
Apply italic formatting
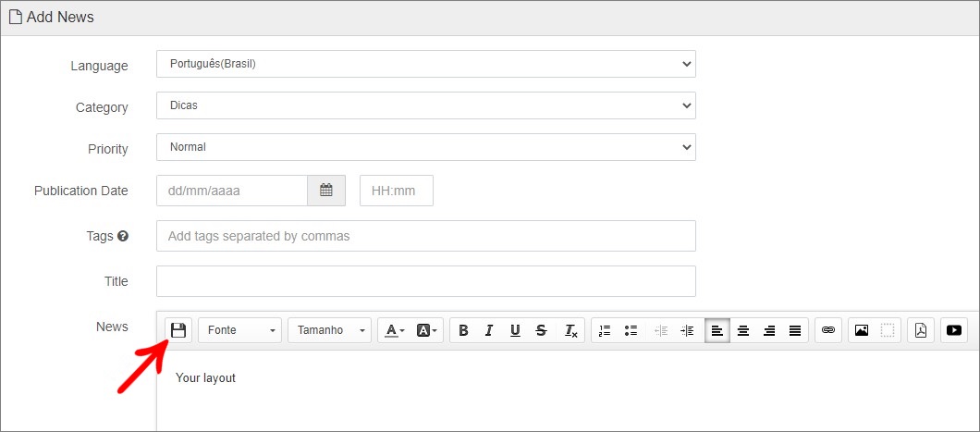click(489, 331)
